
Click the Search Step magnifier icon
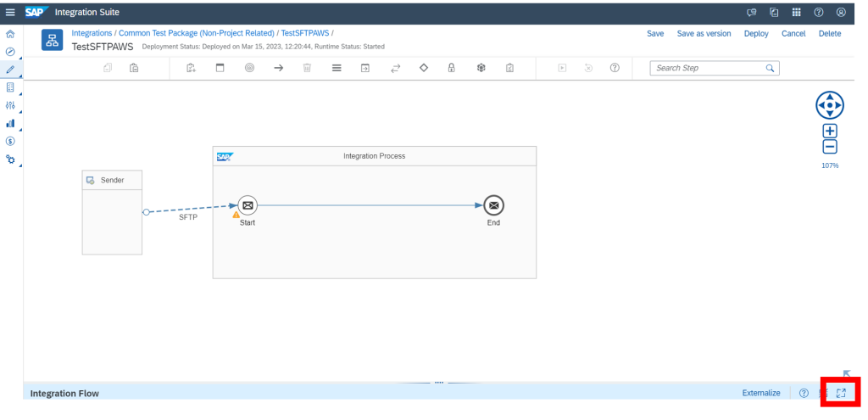770,68
